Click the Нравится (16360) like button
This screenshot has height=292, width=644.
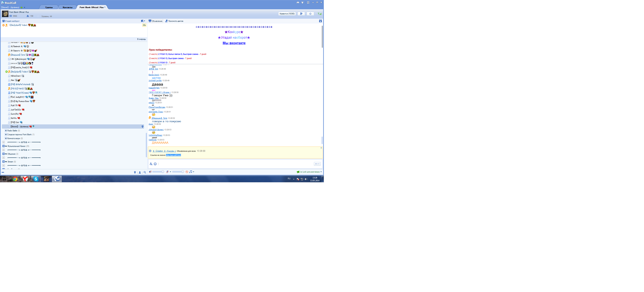point(287,14)
